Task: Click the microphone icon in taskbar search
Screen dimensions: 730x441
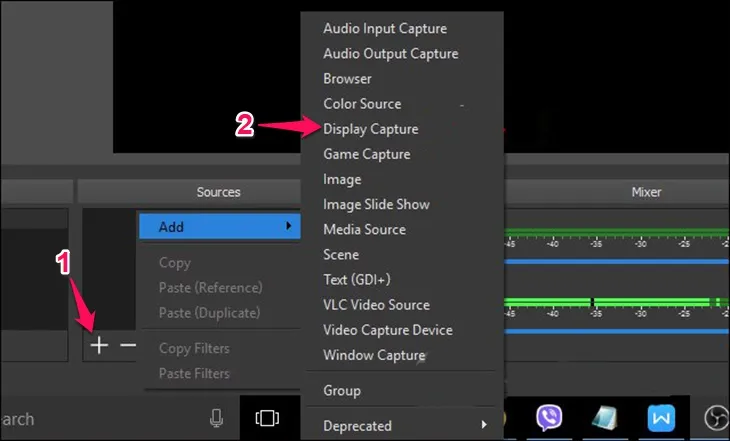Action: pos(216,418)
